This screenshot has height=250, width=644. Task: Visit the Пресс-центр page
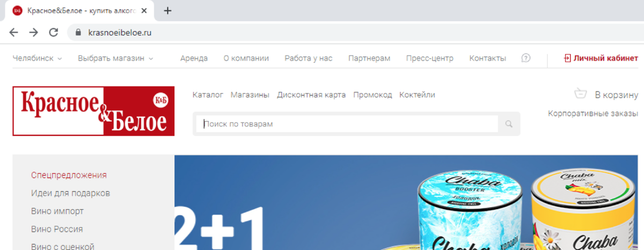[x=430, y=58]
